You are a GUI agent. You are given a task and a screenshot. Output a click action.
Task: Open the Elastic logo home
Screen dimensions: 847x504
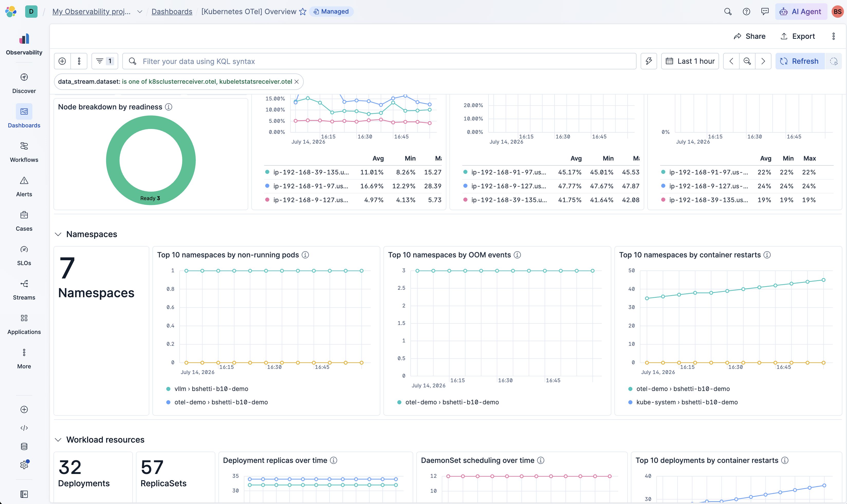(x=11, y=12)
